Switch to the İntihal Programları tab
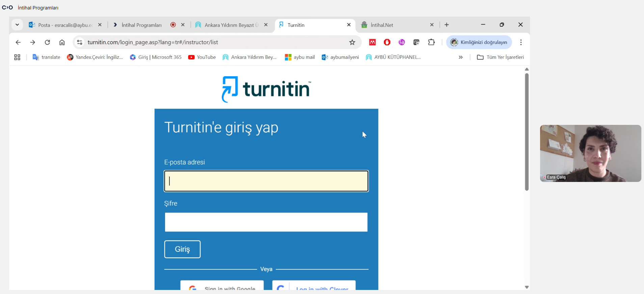Image resolution: width=644 pixels, height=294 pixels. (141, 25)
